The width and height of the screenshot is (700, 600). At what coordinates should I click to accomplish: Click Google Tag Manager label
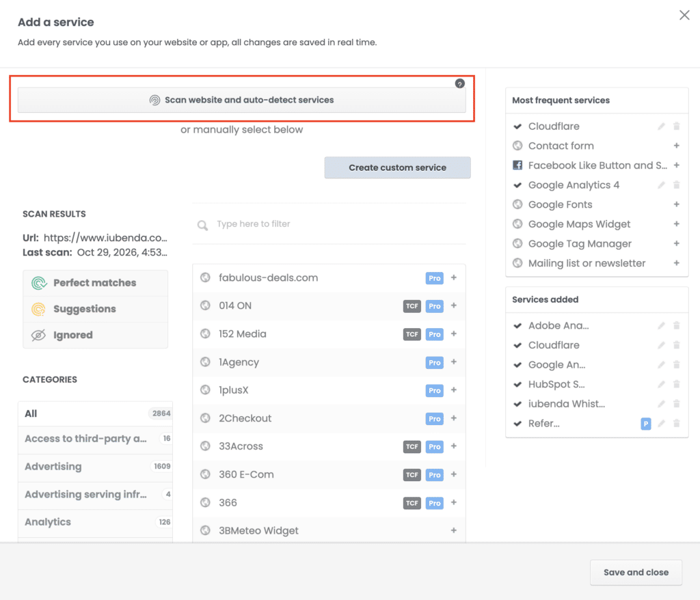coord(580,244)
